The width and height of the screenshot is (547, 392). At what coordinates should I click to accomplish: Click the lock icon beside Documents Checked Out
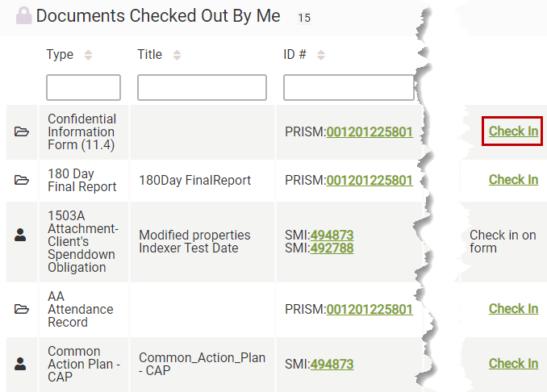(24, 16)
